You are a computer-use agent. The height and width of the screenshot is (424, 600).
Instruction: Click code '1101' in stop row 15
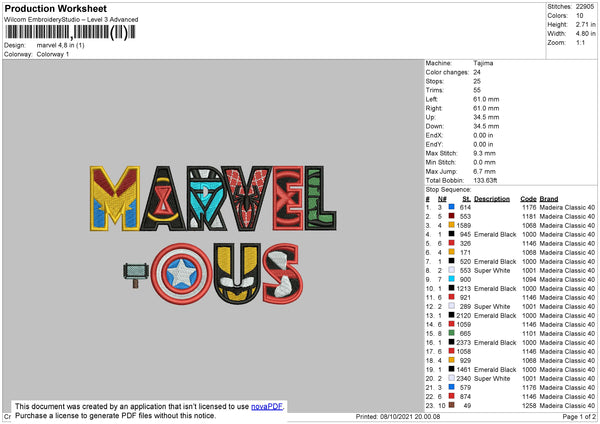[529, 333]
